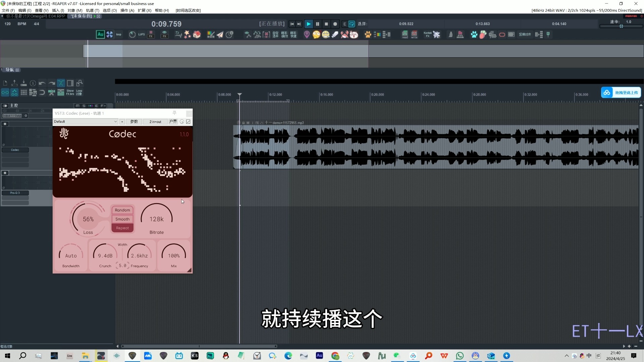Click the crab toolbar icon
This screenshot has height=362, width=644.
[344, 35]
